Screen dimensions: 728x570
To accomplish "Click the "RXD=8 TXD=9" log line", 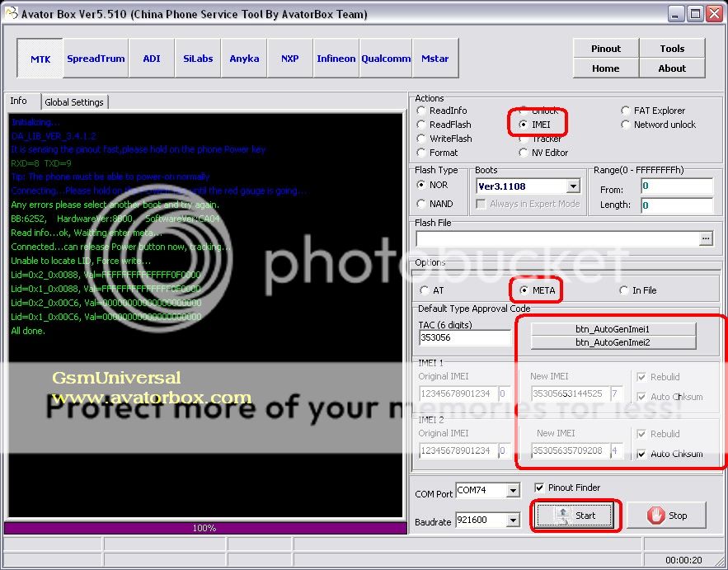I will 41,163.
